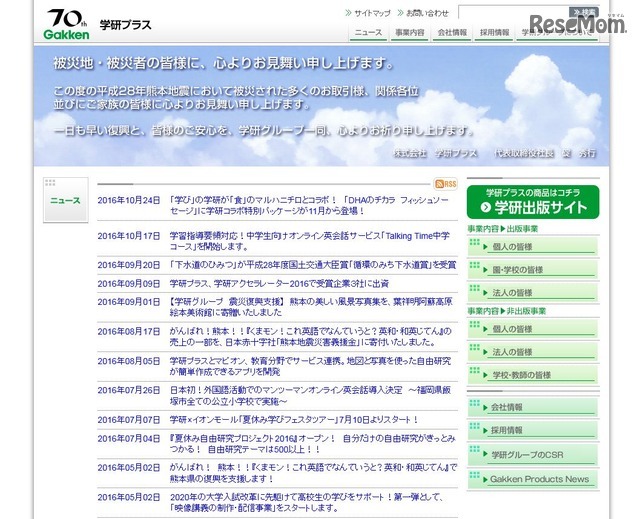Open Gakken Products News sidebar item

pos(532,479)
